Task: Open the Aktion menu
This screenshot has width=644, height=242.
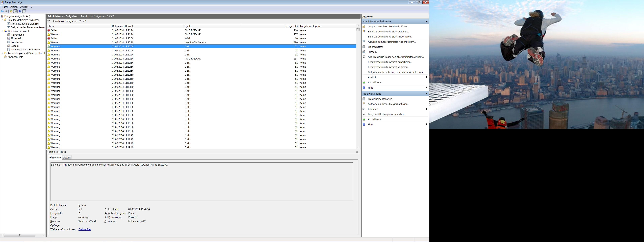Action: coord(14,7)
